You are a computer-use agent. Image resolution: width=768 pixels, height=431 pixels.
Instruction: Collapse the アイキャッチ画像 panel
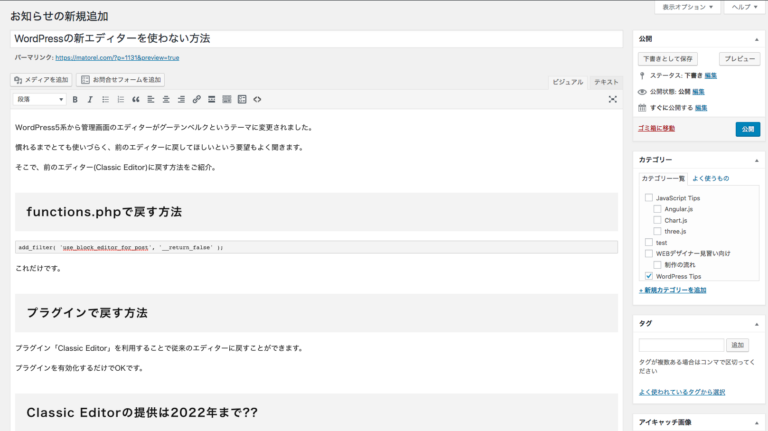757,422
